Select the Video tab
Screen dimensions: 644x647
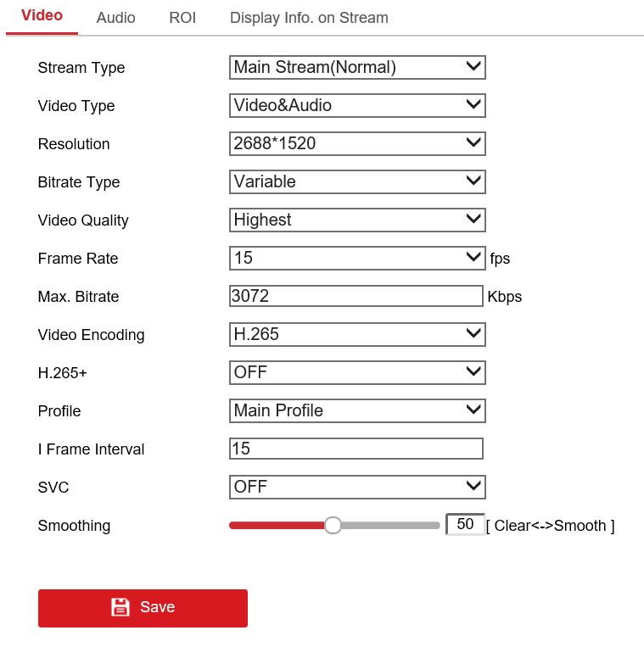42,16
